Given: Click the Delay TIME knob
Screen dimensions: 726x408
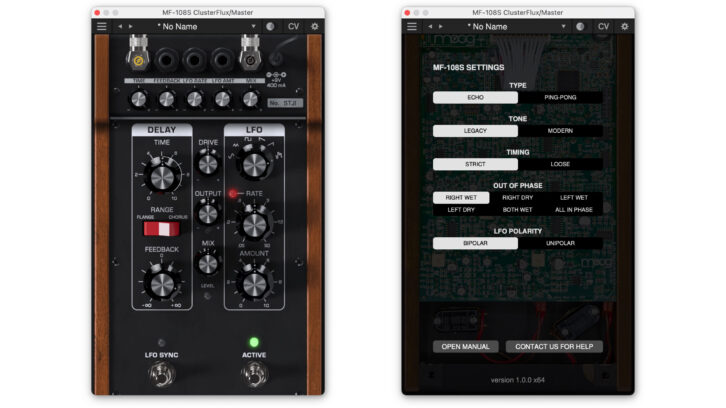Looking at the screenshot, I should click(x=162, y=175).
